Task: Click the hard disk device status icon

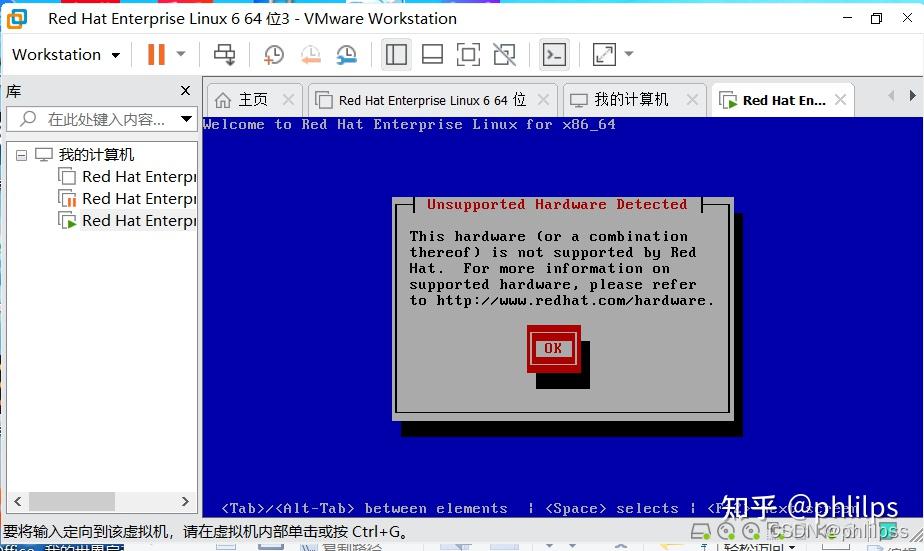Action: [x=700, y=532]
